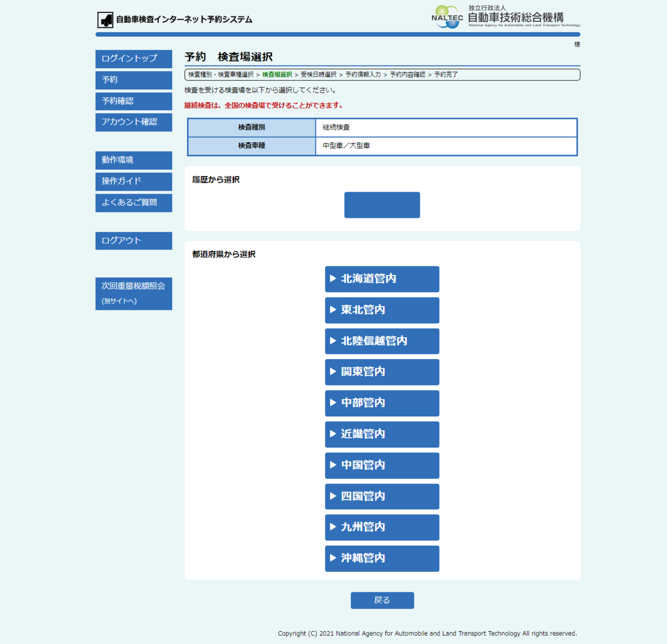The height and width of the screenshot is (644, 667).
Task: Expand 関東管内 region
Action: pyautogui.click(x=382, y=372)
